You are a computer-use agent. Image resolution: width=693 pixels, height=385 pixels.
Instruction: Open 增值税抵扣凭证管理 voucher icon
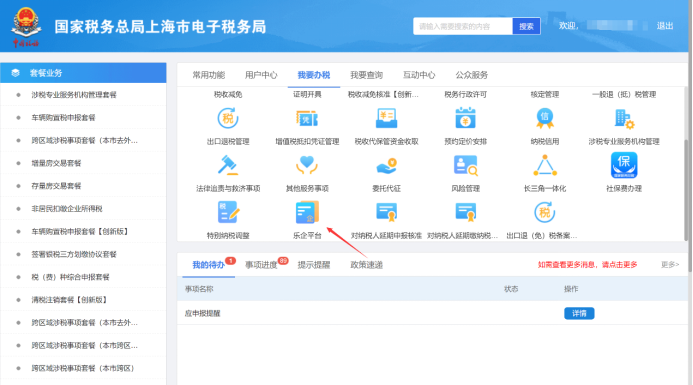(x=307, y=118)
